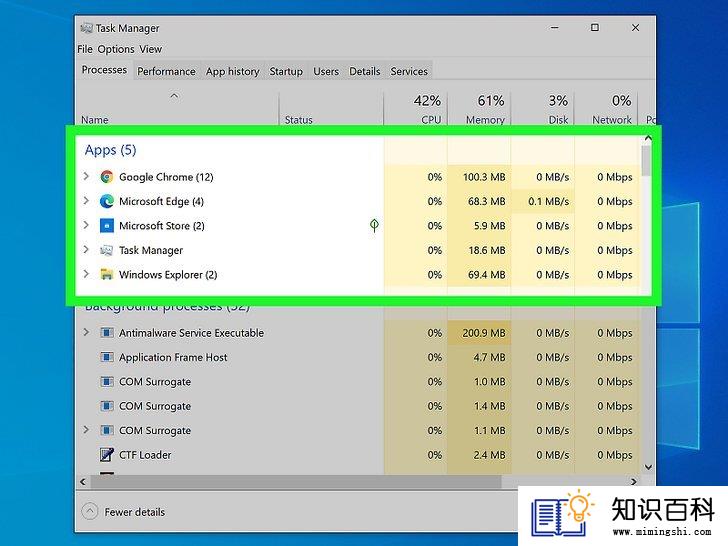Expand the Google Chrome (12) process group
Screen dimensions: 728x546
[86, 176]
